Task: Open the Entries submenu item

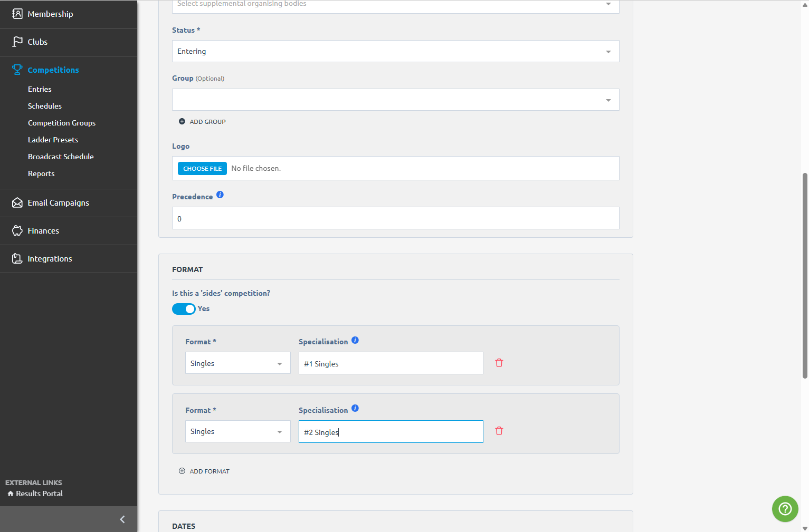Action: (x=40, y=89)
